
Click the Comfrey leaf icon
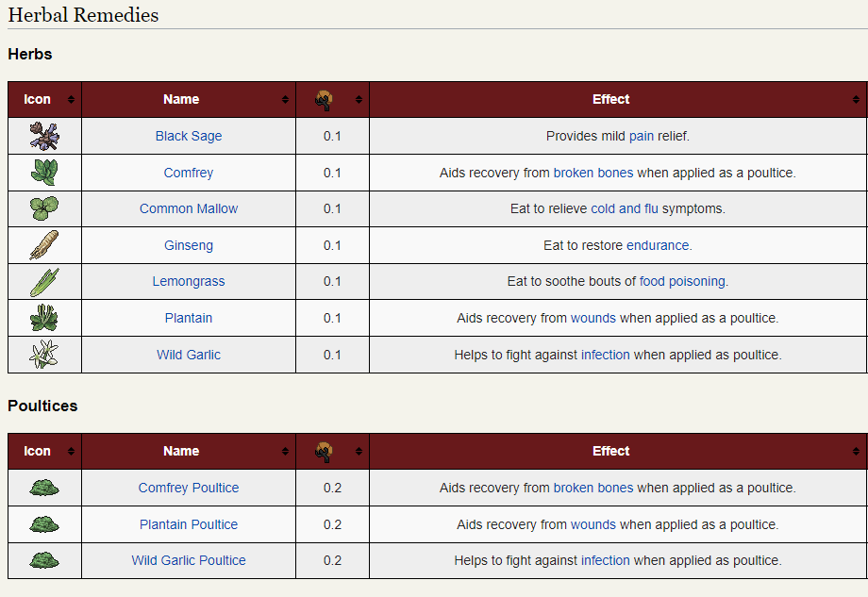(44, 173)
